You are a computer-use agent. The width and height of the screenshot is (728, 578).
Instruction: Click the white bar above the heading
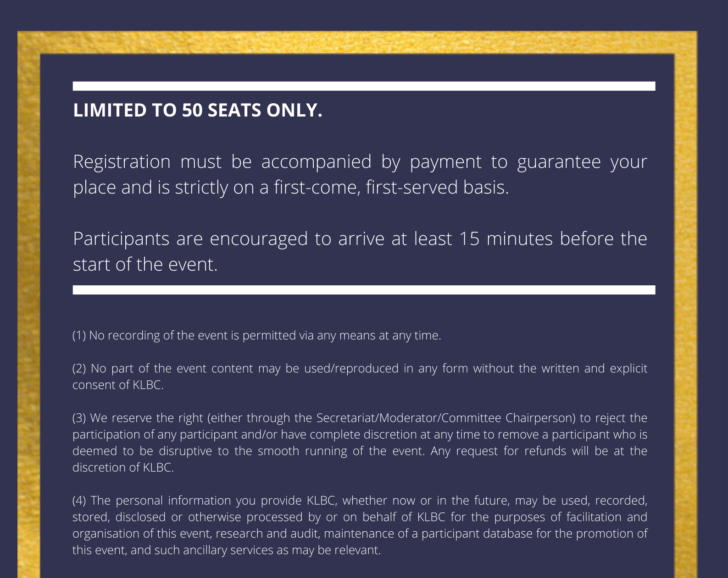click(x=364, y=86)
